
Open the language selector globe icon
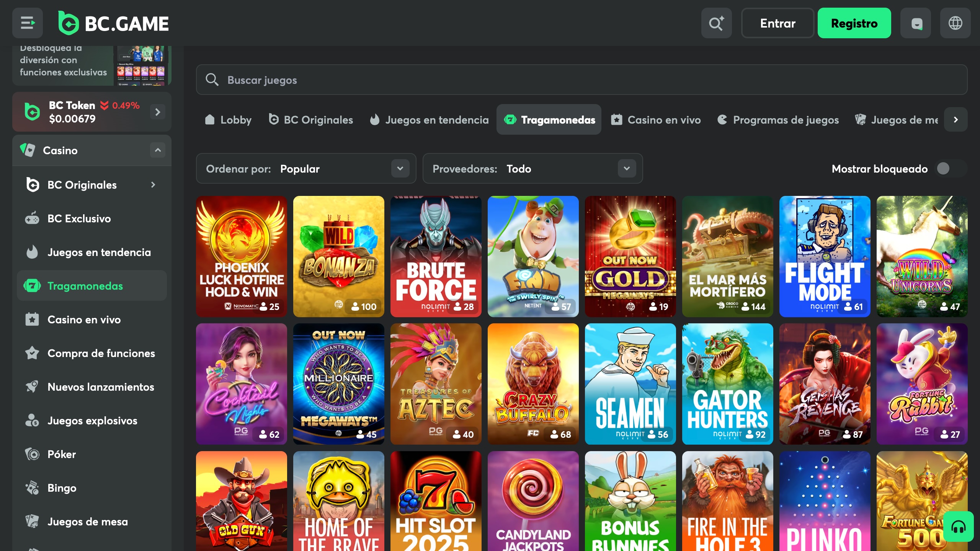click(x=955, y=23)
